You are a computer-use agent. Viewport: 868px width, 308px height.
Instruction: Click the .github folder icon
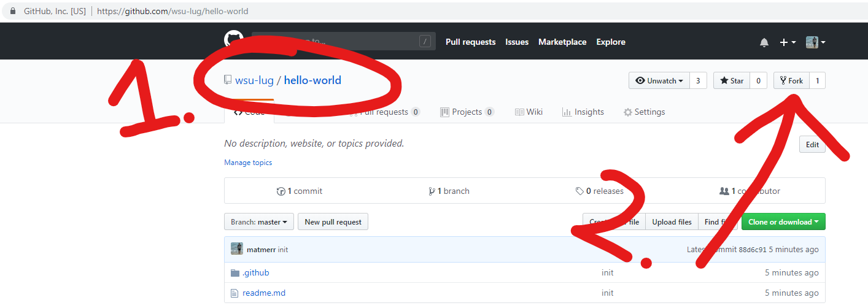[x=234, y=272]
